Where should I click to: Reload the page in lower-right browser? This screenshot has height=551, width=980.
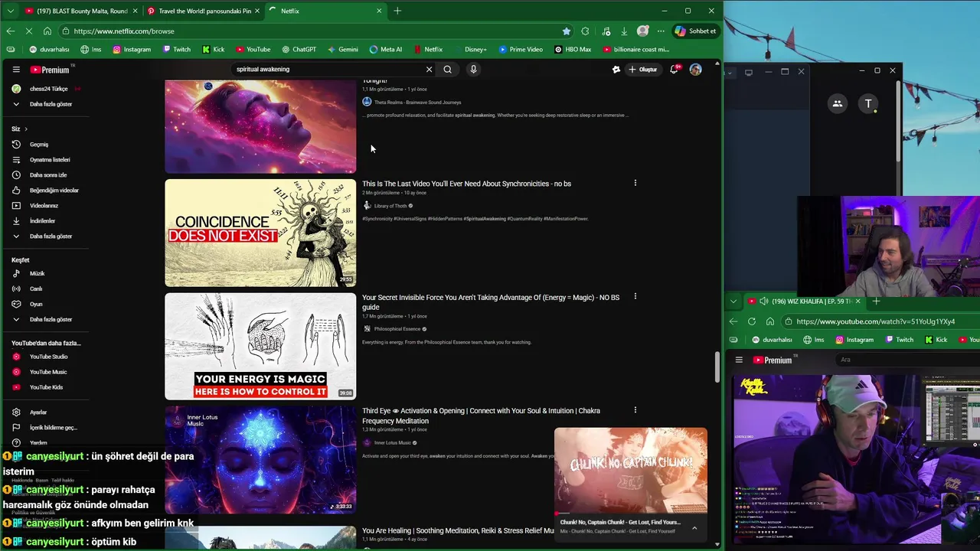click(752, 321)
